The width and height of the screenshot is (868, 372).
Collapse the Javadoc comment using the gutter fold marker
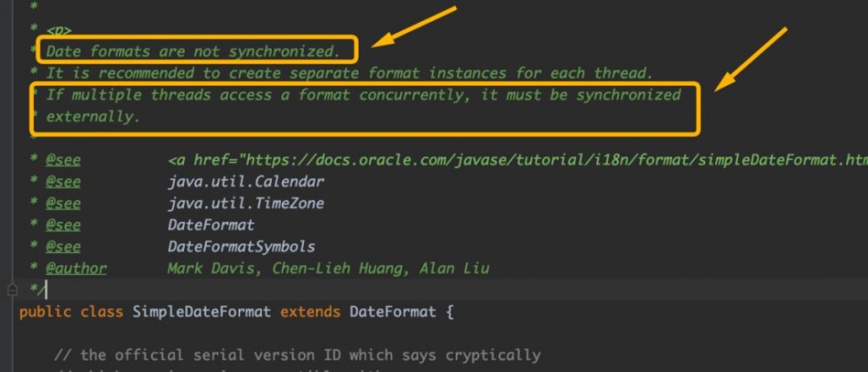click(12, 289)
